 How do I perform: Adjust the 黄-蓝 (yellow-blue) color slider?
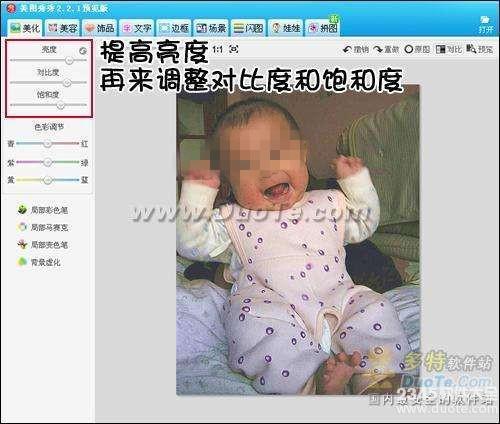[48, 180]
